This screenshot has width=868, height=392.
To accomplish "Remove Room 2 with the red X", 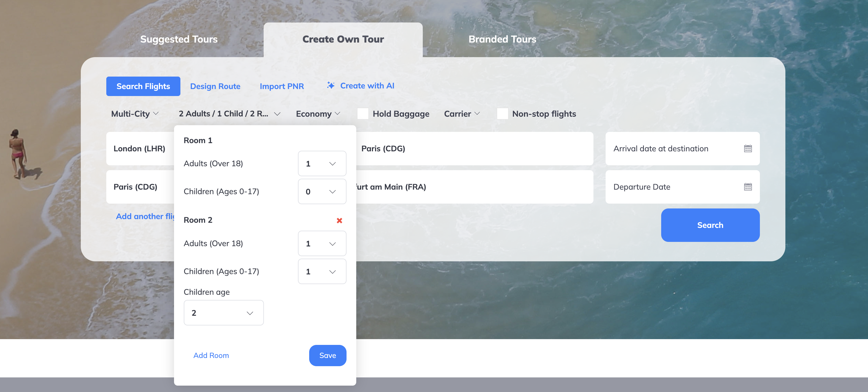I will pyautogui.click(x=339, y=220).
